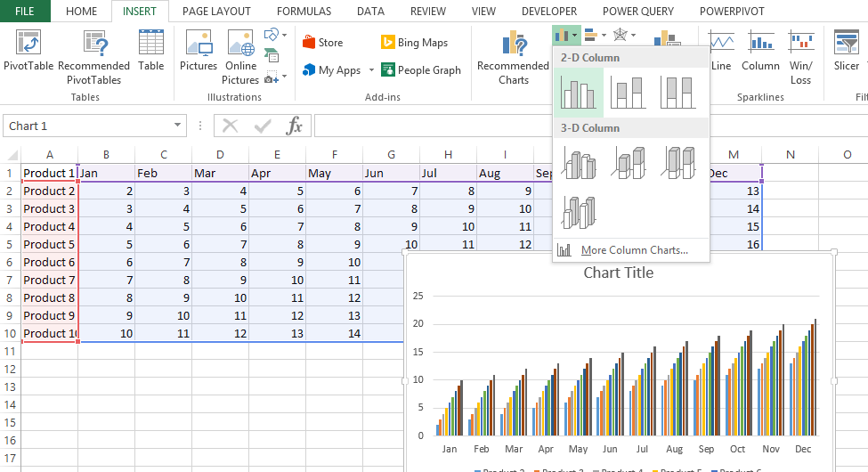Insert a Line sparkline
The height and width of the screenshot is (472, 868).
721,51
